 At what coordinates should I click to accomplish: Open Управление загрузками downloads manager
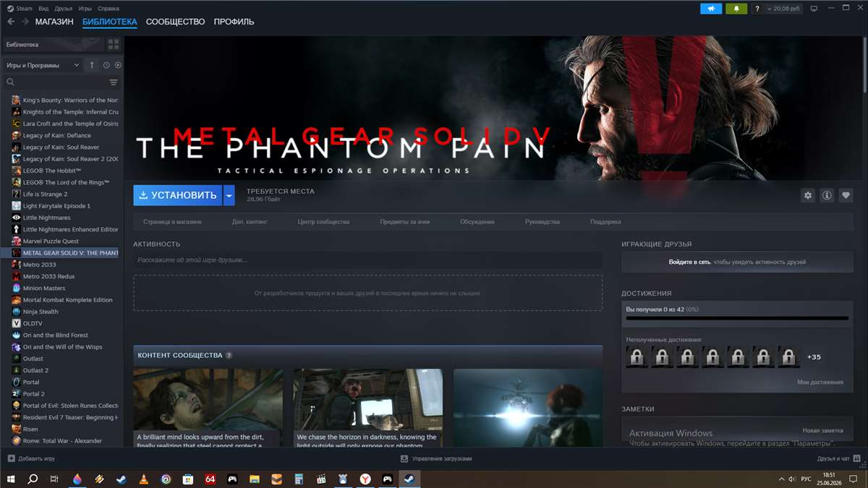tap(436, 458)
